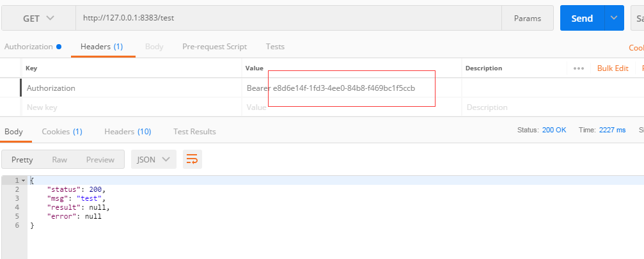Open the Test Results tab

194,132
